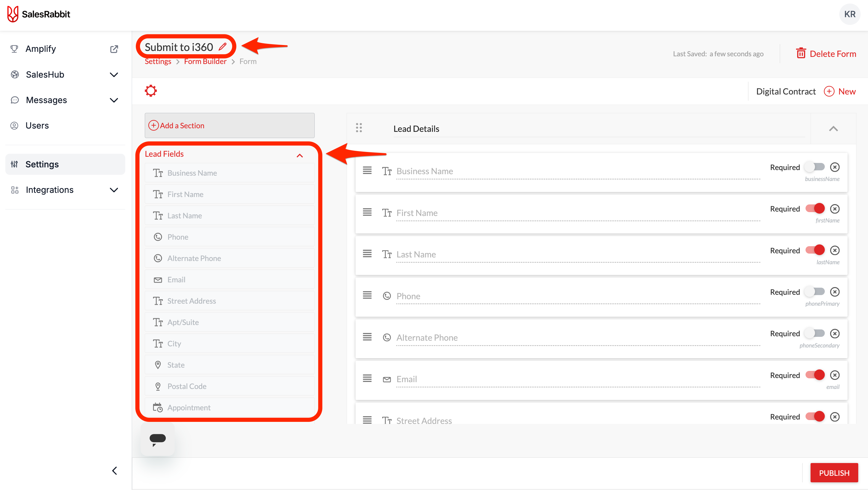Image resolution: width=868 pixels, height=490 pixels.
Task: Open the chat bubble widget
Action: [157, 439]
